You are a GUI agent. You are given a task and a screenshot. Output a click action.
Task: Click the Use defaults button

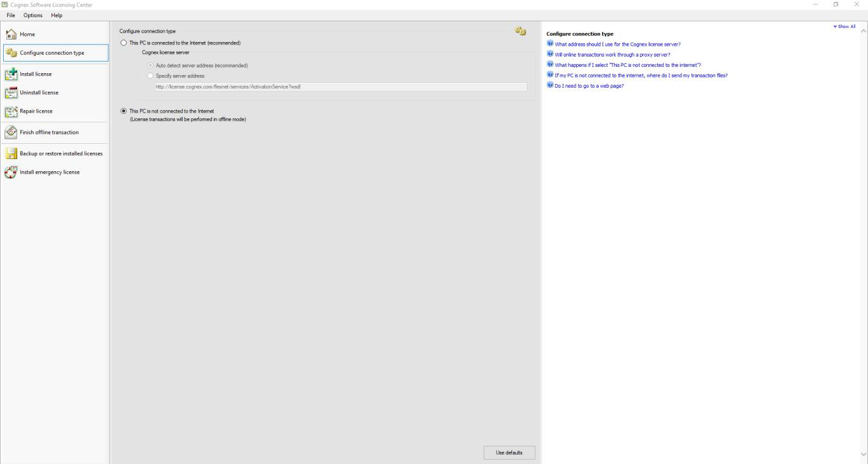coord(509,452)
